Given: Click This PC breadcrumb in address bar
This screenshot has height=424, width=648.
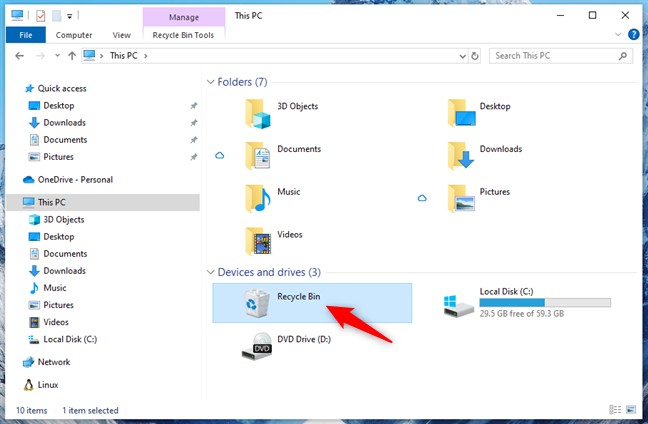Looking at the screenshot, I should click(x=124, y=56).
